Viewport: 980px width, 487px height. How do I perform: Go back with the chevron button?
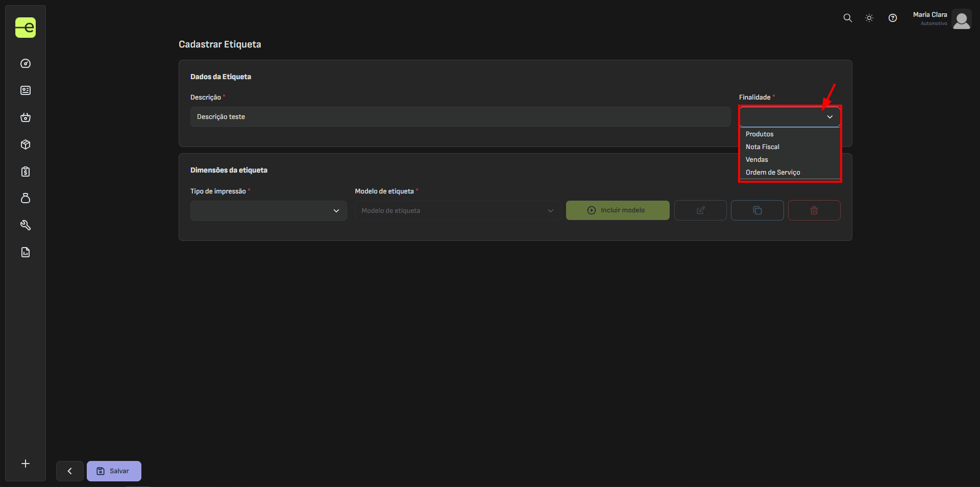tap(70, 471)
